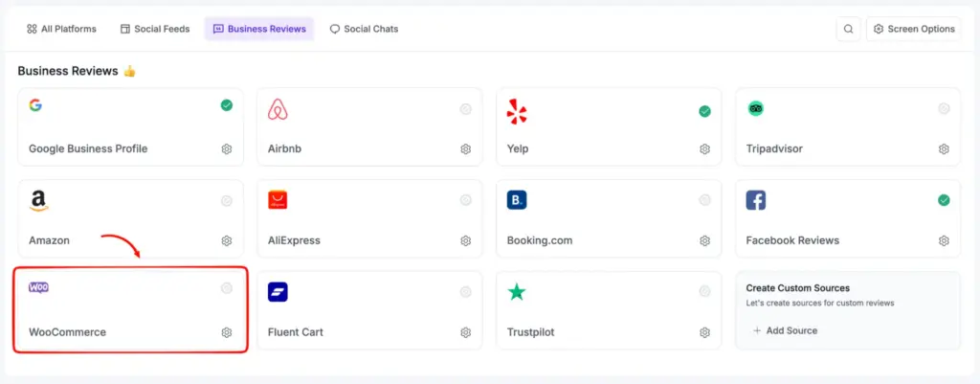Open AliExpress settings gear
The image size is (980, 384).
(x=466, y=240)
